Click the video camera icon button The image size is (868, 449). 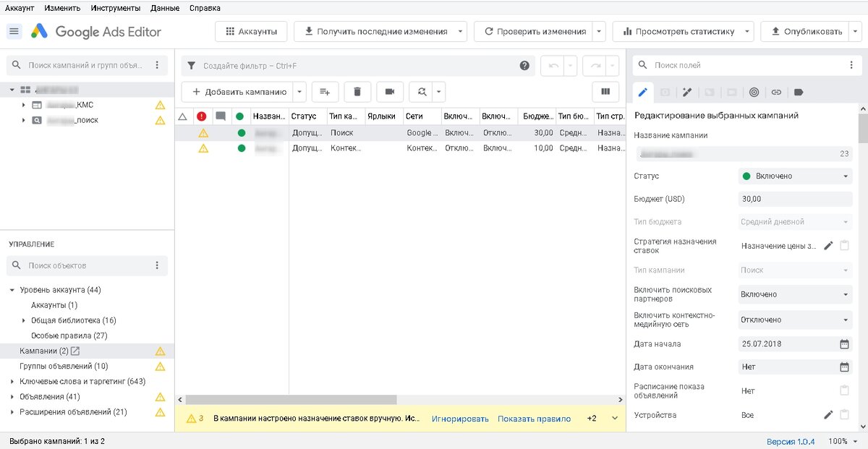click(390, 92)
